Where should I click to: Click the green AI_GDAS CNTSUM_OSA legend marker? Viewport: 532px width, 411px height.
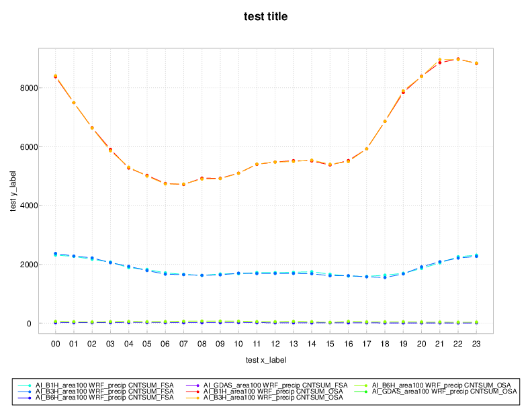pos(365,391)
